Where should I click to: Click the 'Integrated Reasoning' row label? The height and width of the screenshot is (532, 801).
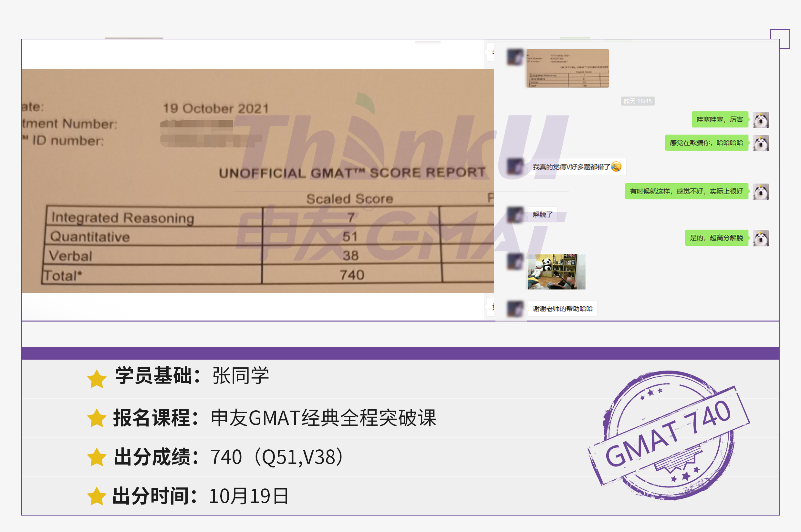click(x=122, y=218)
